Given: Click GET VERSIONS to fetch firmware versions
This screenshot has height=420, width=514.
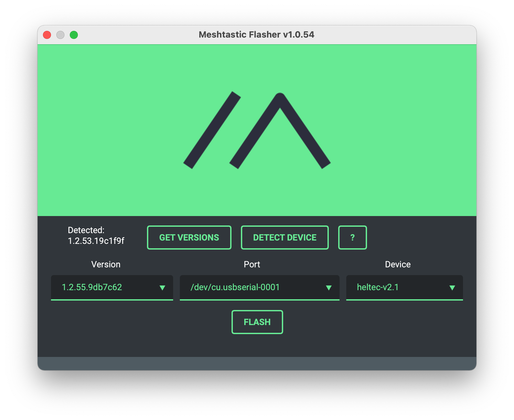Looking at the screenshot, I should [x=189, y=237].
